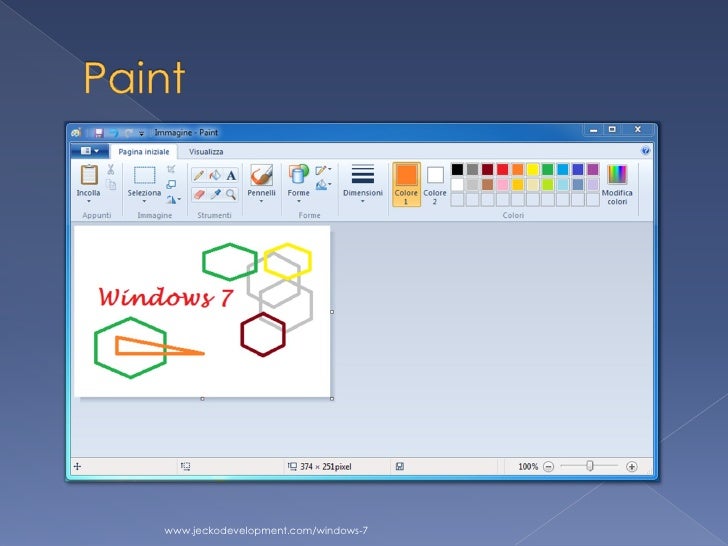
Task: Click the copy icon under scissors
Action: 110,185
